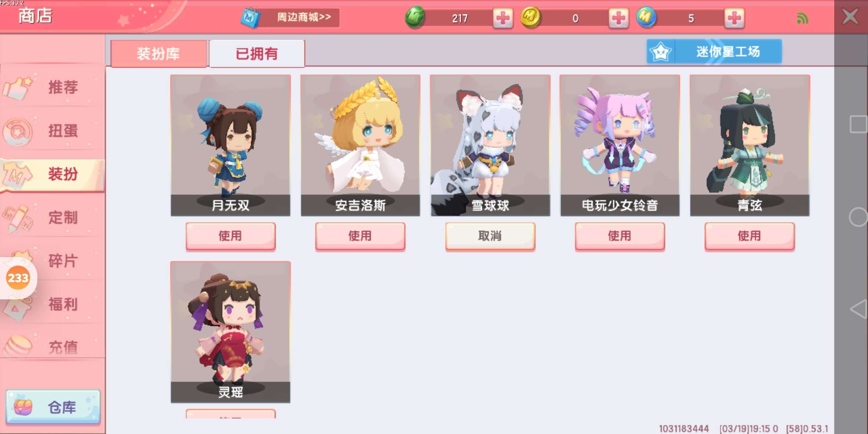Tap the Android back triangle
868x434 pixels.
[858, 309]
